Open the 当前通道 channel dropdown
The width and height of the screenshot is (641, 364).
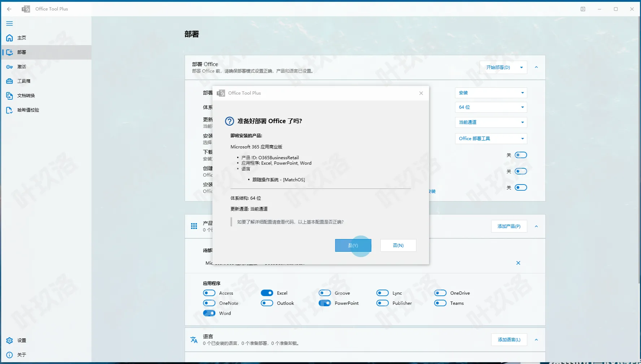[491, 122]
